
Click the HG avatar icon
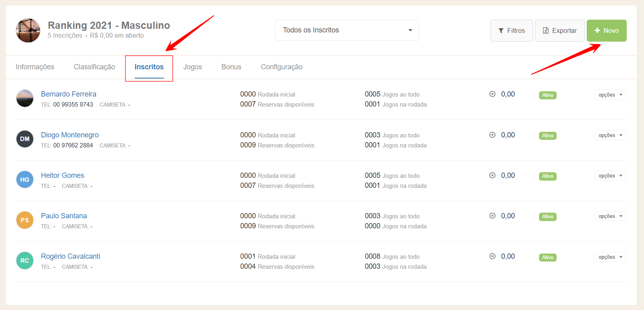point(25,179)
